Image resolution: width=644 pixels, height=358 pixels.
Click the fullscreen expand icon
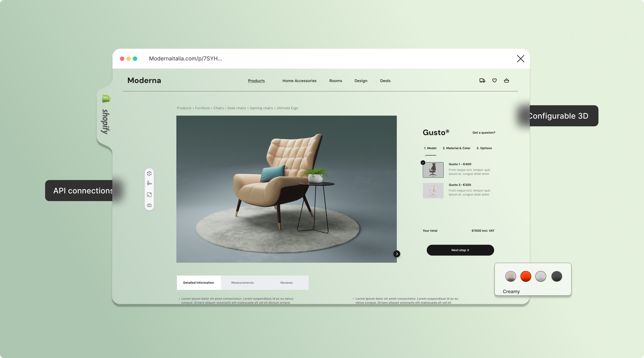pyautogui.click(x=149, y=195)
